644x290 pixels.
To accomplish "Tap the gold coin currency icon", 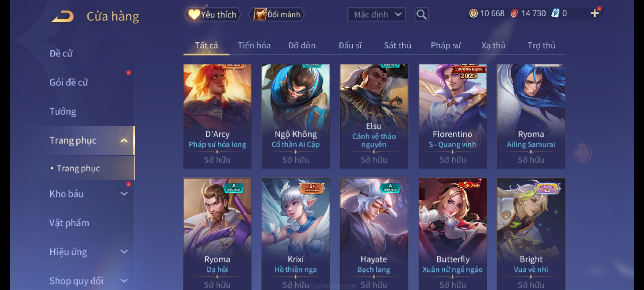I will pyautogui.click(x=473, y=13).
